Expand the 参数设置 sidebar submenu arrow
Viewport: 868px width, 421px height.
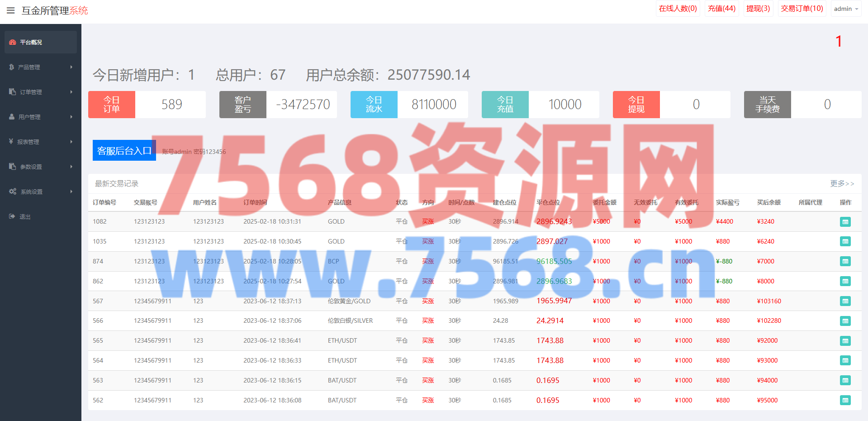tap(71, 167)
